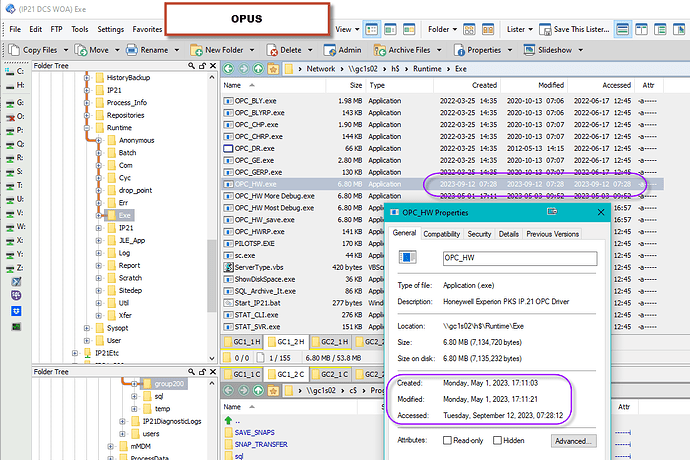Go up one level with the green up arrow in upper lister

(258, 69)
